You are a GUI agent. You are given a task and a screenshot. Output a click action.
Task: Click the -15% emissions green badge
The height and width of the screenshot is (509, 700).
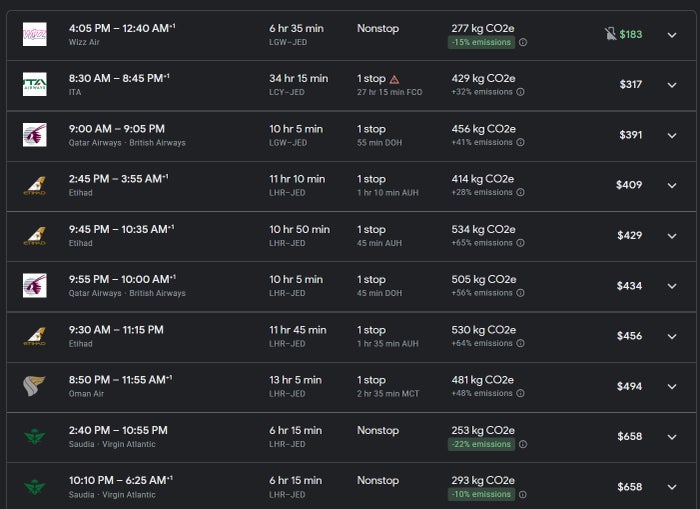tap(481, 42)
